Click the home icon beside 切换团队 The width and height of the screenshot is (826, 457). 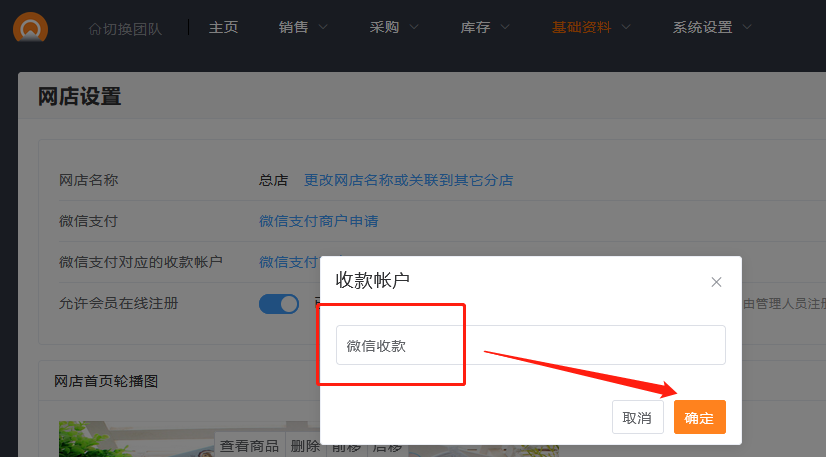(95, 28)
